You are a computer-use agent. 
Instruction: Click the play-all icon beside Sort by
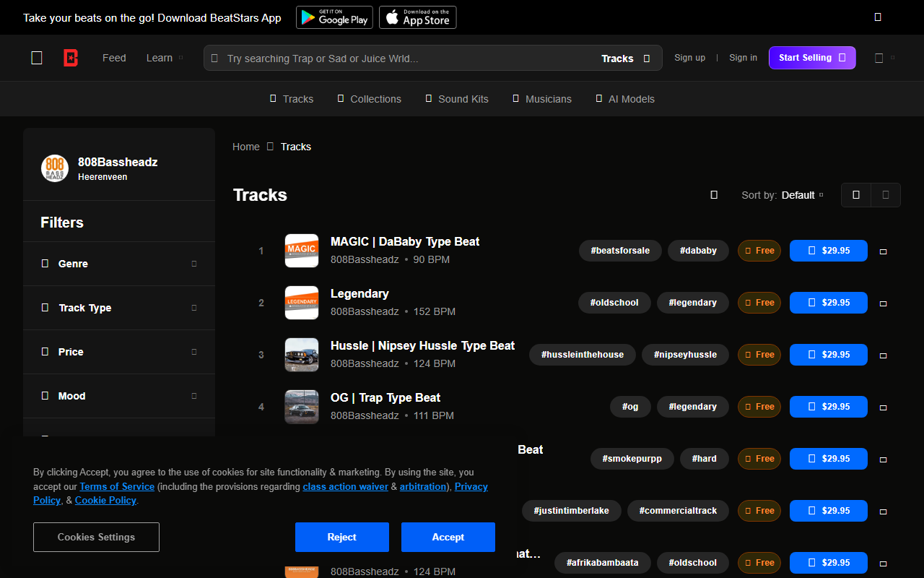point(714,195)
